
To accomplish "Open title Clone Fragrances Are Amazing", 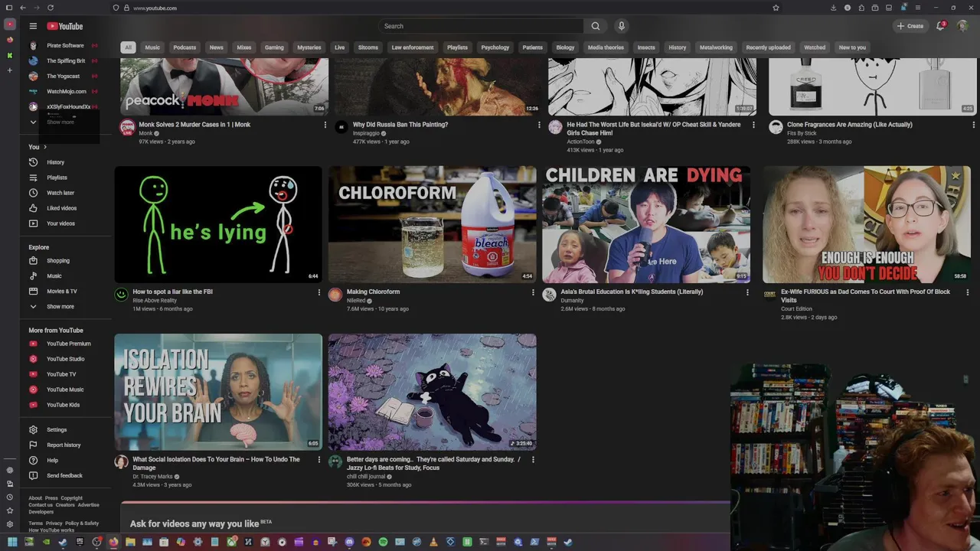I will pos(850,125).
